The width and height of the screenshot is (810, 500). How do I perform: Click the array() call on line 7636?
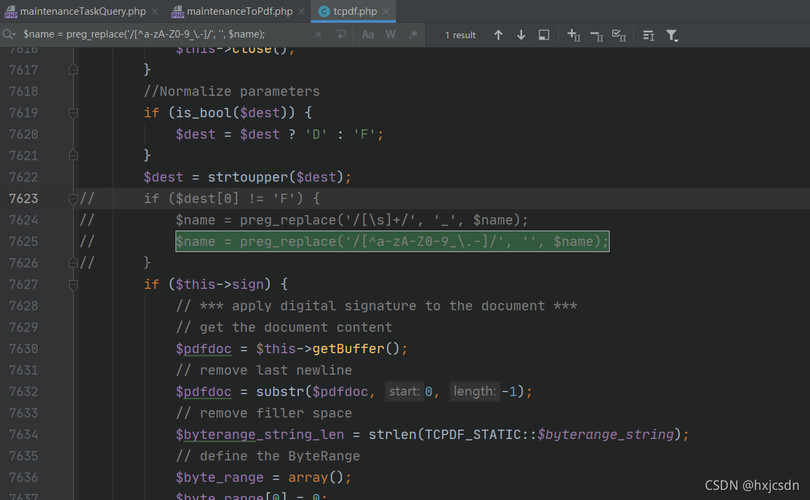316,477
